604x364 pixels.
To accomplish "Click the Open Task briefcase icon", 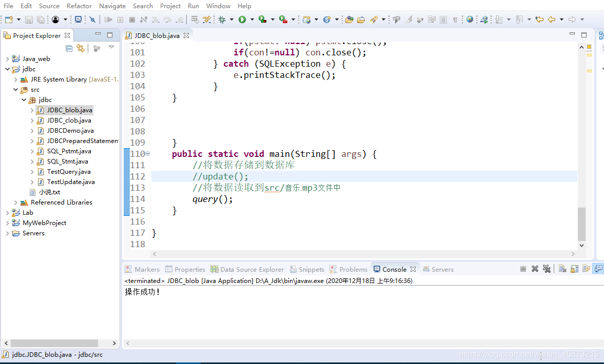I will coord(361,19).
